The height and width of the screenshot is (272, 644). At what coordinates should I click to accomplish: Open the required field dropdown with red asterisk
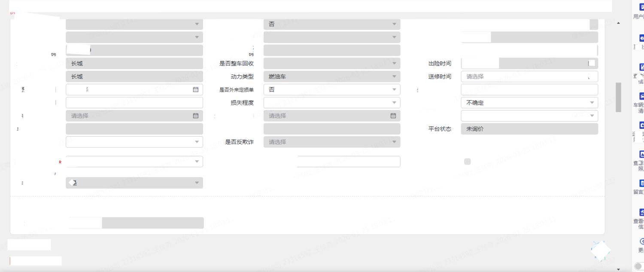tap(134, 162)
